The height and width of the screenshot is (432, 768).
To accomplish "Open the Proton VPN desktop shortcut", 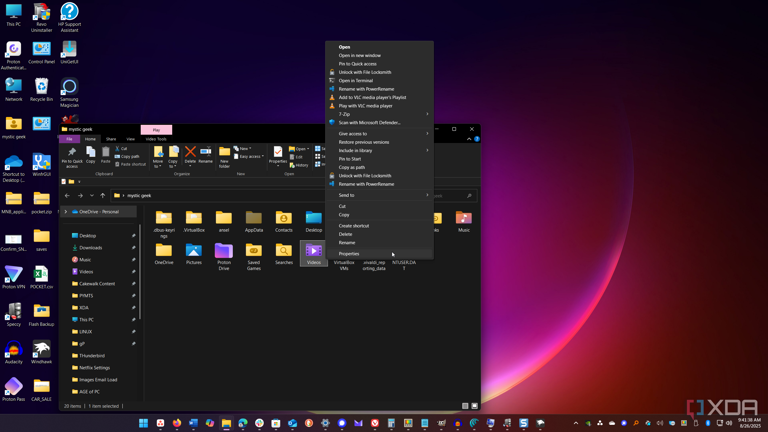I will pos(14,277).
